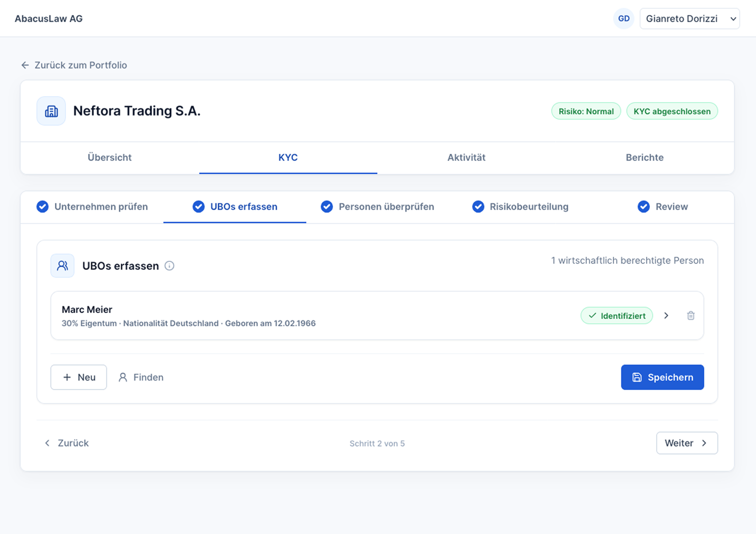Switch to the Übersicht tab
This screenshot has width=756, height=534.
tap(110, 157)
